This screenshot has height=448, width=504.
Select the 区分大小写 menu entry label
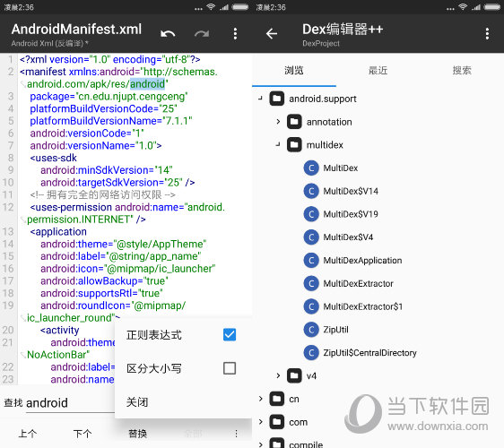click(x=154, y=368)
